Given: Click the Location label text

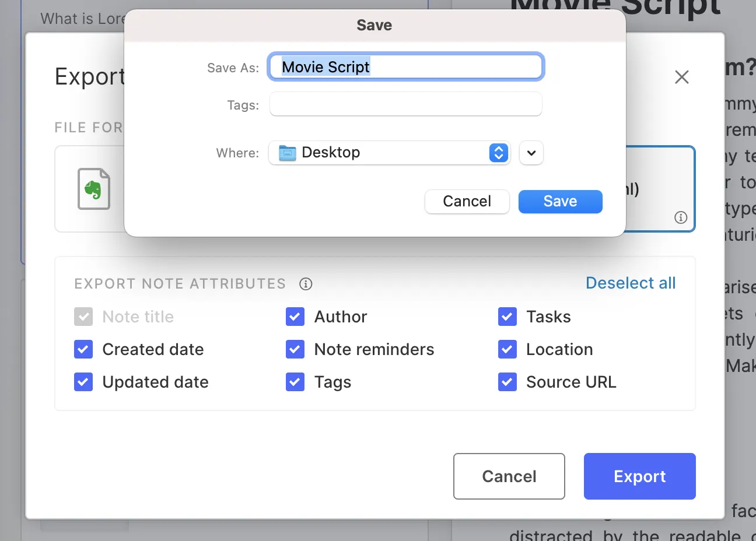Looking at the screenshot, I should 559,349.
